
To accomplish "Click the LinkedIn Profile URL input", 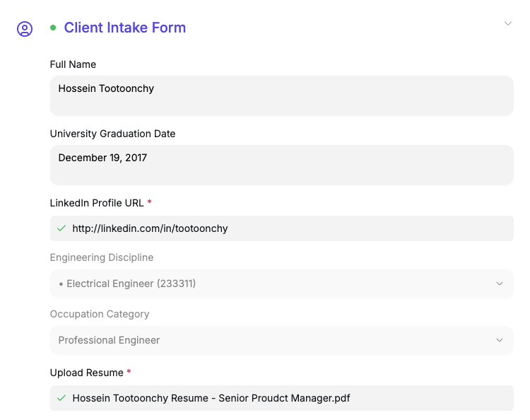I will (281, 228).
